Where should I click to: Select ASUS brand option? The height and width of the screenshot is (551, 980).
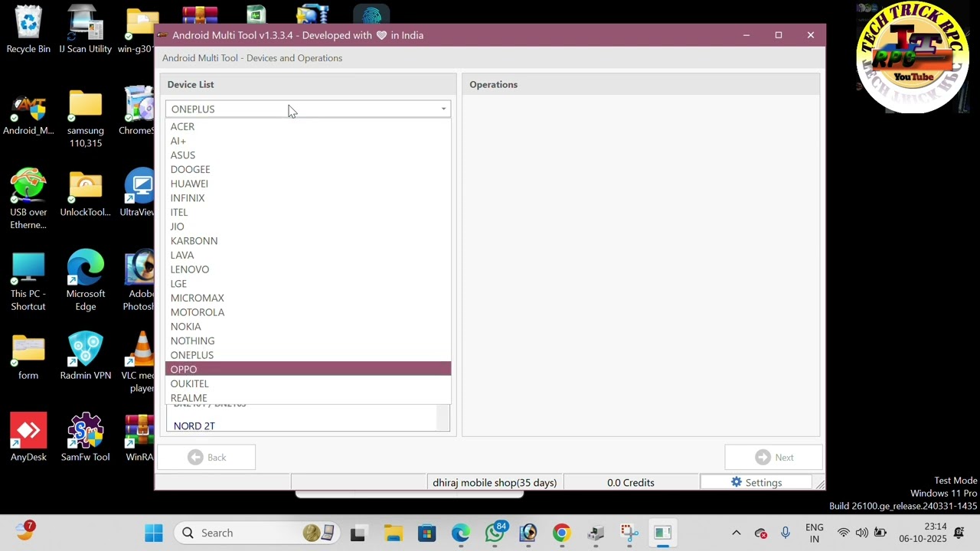click(308, 155)
